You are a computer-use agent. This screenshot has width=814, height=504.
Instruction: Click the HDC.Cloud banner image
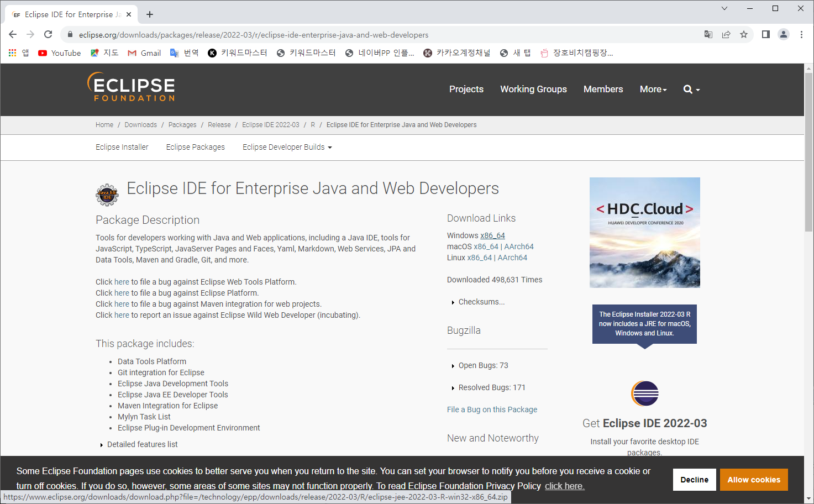(x=645, y=233)
